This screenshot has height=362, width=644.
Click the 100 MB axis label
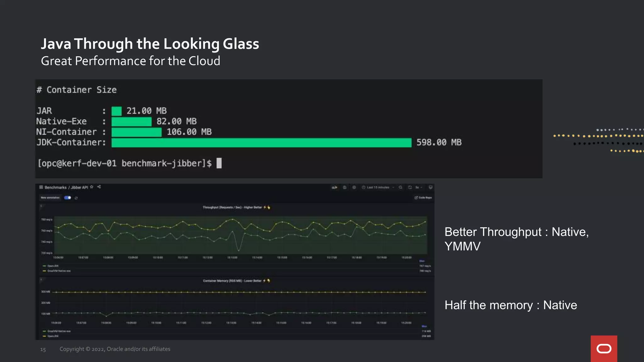click(46, 314)
